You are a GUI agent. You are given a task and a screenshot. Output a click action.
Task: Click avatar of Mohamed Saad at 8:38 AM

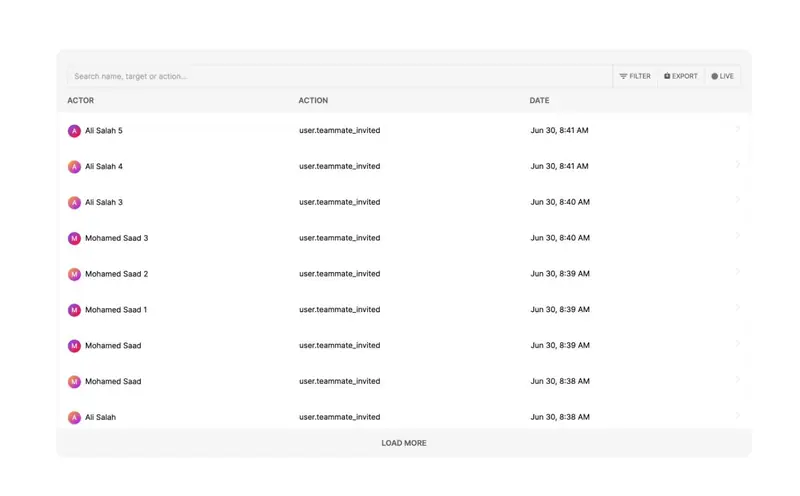[x=74, y=382]
